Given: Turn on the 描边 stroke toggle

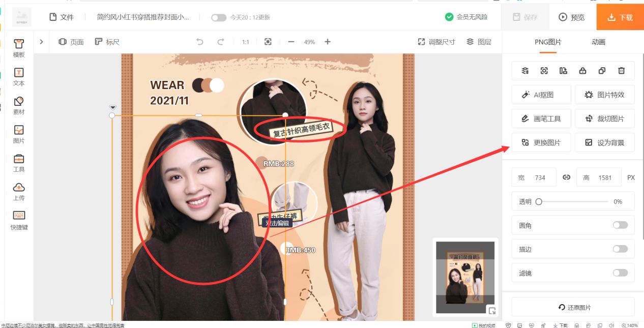Looking at the screenshot, I should pos(620,249).
